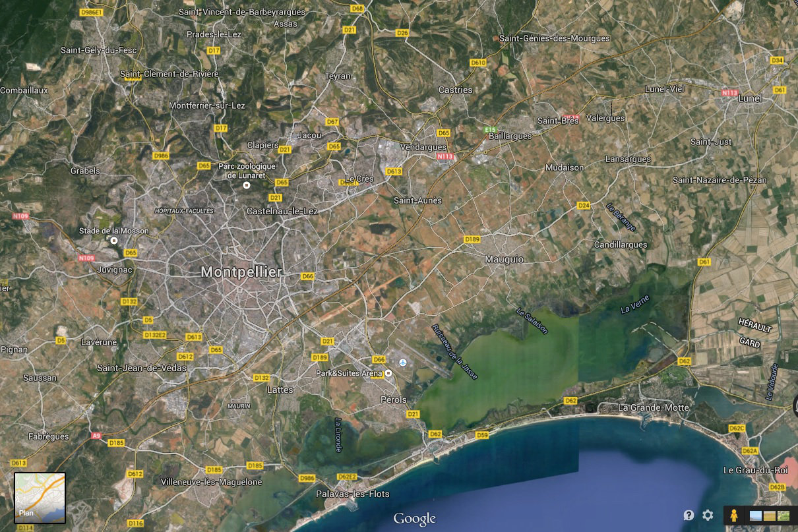Click the Lattes town label

[280, 390]
